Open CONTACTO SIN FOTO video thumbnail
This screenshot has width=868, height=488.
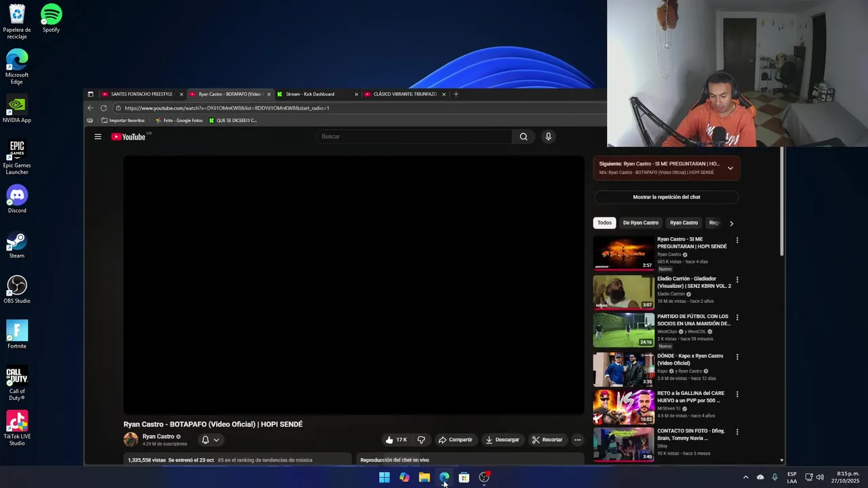coord(624,444)
